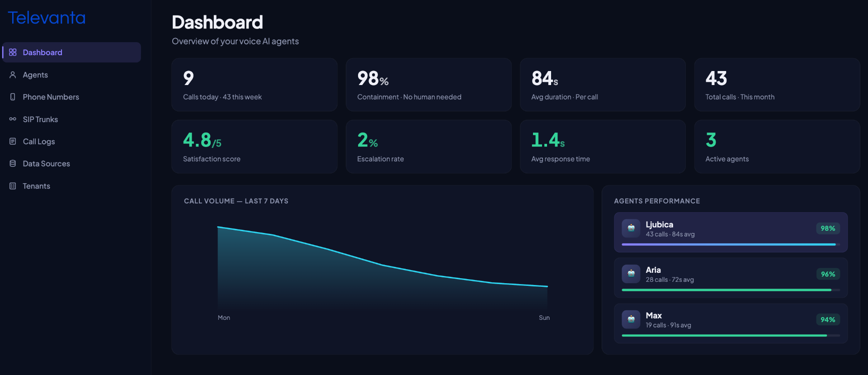Select Data Sources in sidebar
The width and height of the screenshot is (868, 375).
(72, 164)
